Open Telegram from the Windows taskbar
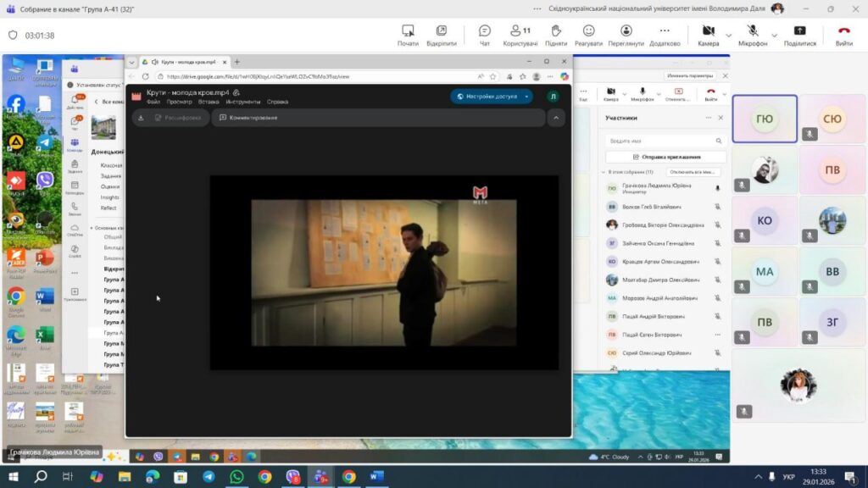 pyautogui.click(x=209, y=477)
